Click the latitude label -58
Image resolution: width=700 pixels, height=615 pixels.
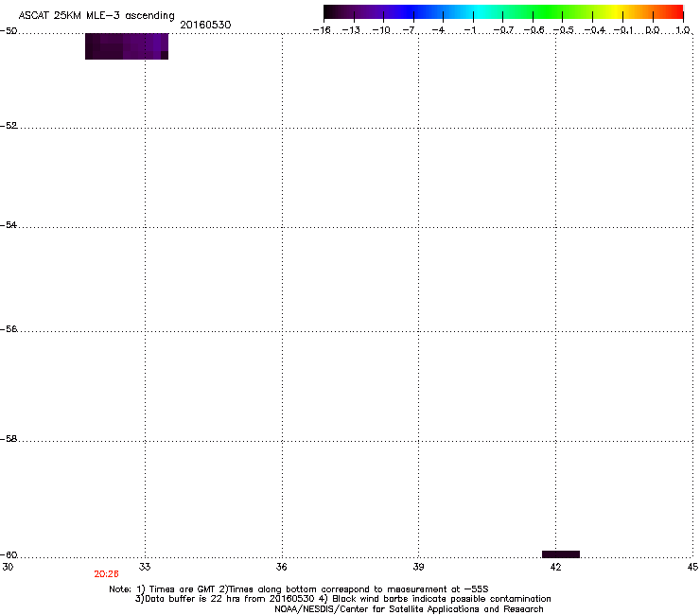[x=9, y=439]
